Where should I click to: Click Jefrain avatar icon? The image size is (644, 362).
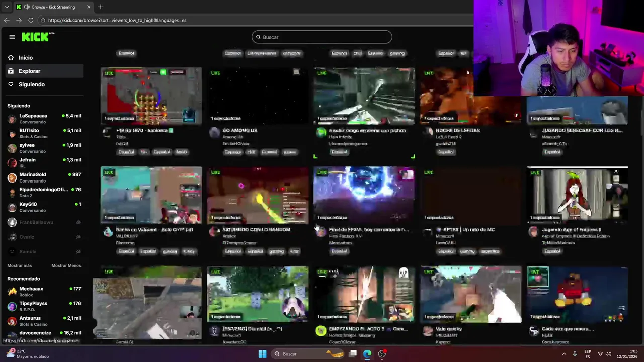(x=12, y=163)
